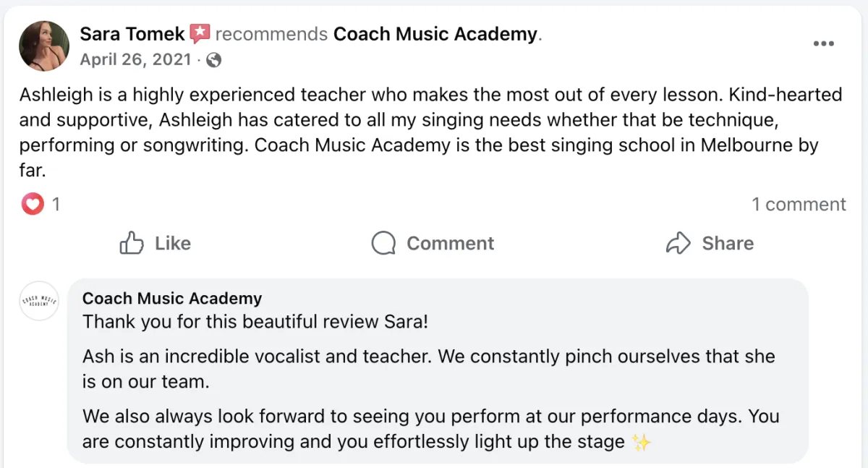This screenshot has height=468, width=868.
Task: Click Coach Music Academy's round logo avatar
Action: (x=39, y=301)
